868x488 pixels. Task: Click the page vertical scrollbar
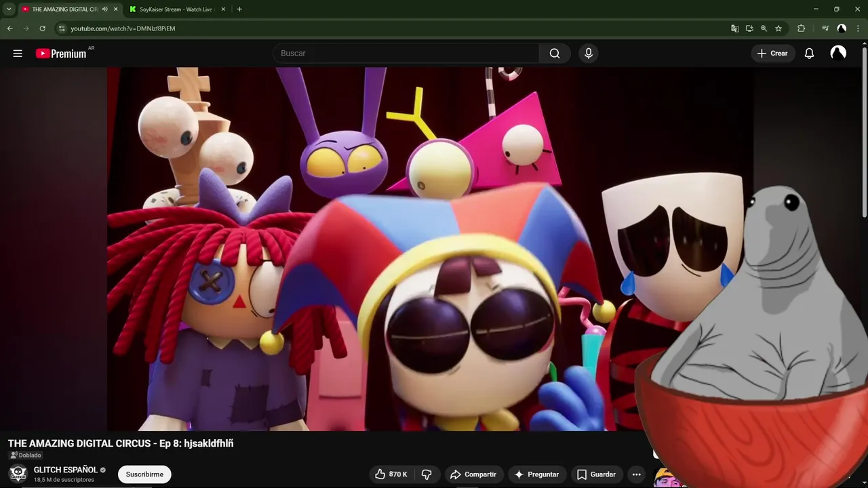(x=864, y=132)
